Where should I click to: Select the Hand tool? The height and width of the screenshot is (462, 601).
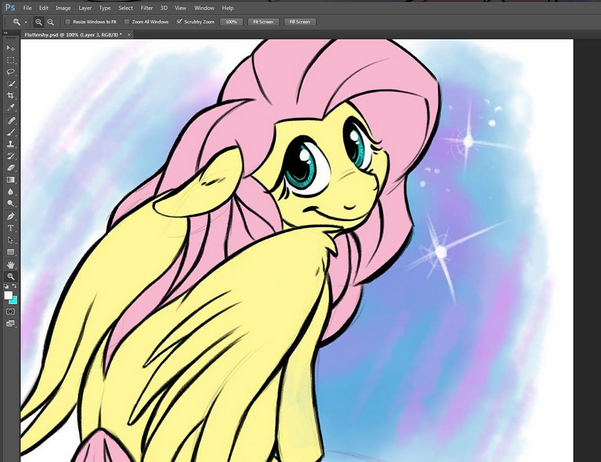coord(10,265)
